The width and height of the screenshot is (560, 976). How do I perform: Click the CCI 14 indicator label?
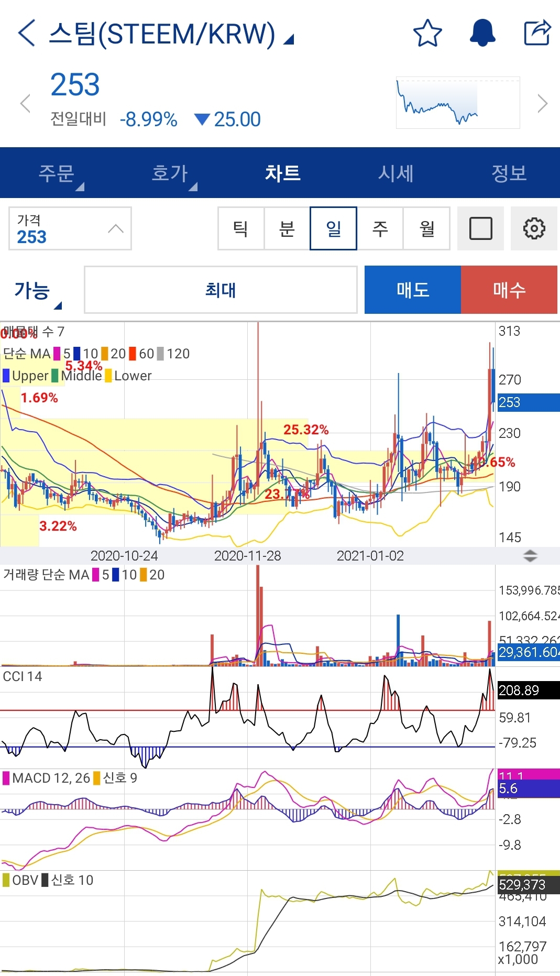[x=23, y=677]
